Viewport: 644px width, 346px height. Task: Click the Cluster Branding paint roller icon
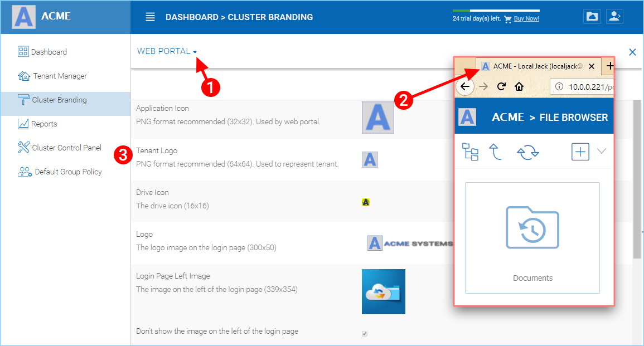click(23, 99)
